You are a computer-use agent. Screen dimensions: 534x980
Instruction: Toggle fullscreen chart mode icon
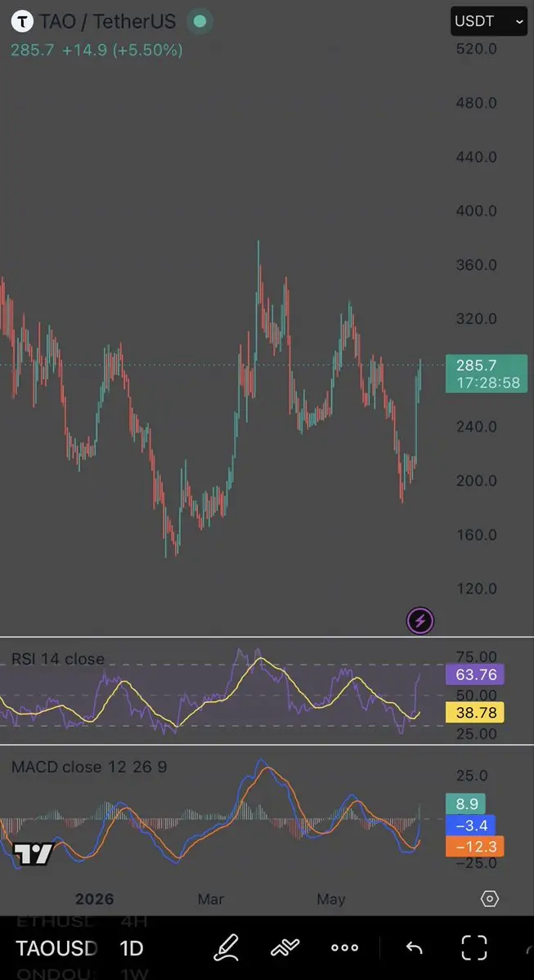(x=474, y=947)
